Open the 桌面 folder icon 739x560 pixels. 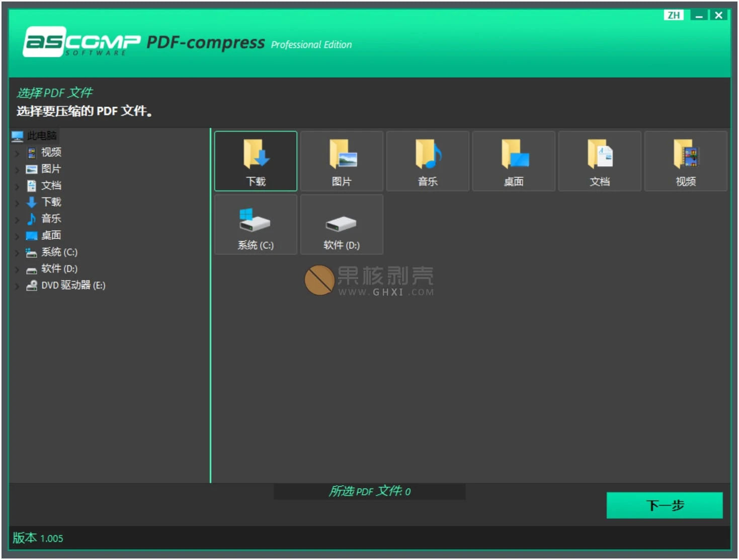513,160
